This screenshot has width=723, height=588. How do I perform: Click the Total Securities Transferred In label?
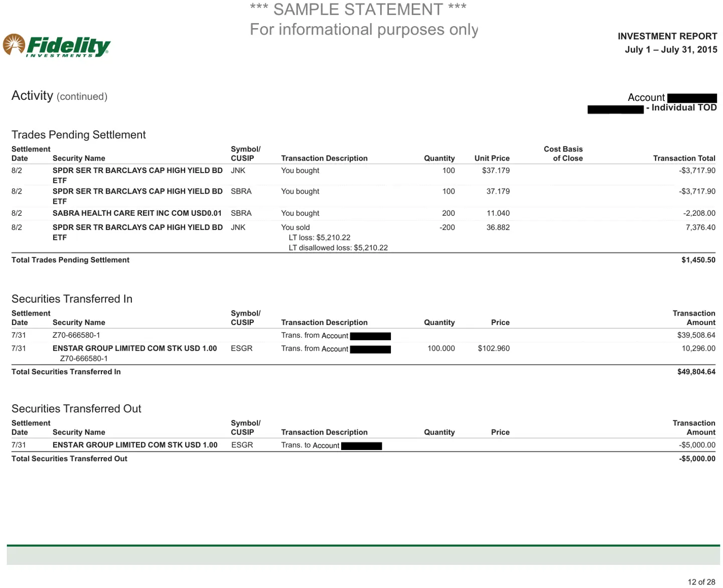66,372
